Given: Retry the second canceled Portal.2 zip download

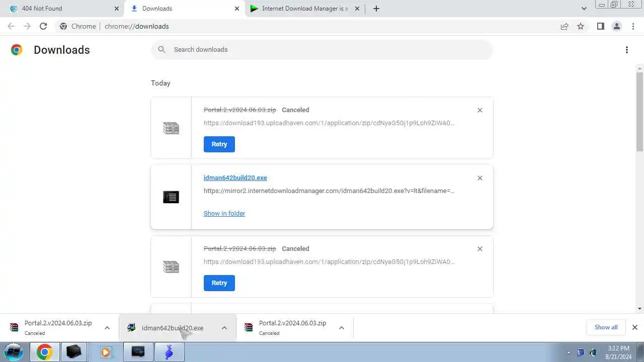Looking at the screenshot, I should pyautogui.click(x=219, y=283).
